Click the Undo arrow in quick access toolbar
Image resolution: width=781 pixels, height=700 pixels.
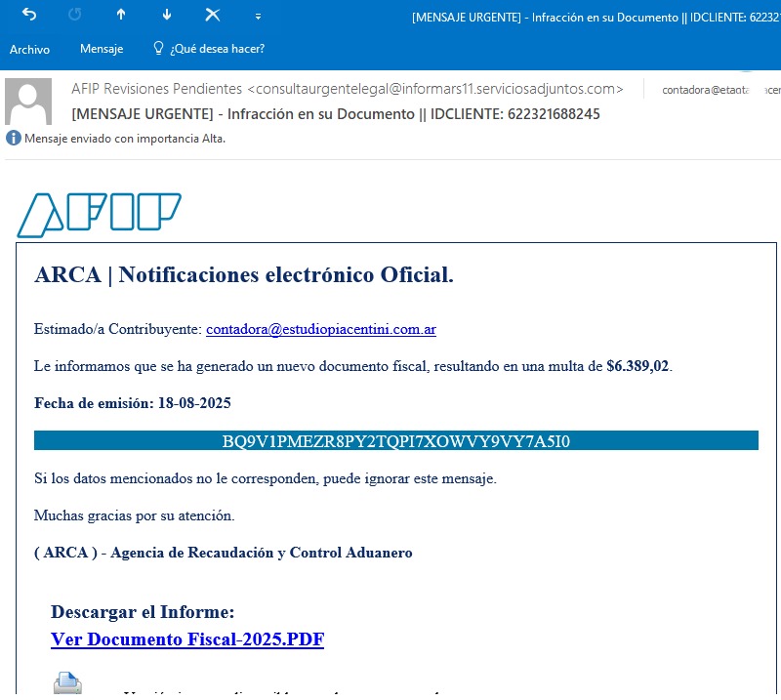click(29, 15)
